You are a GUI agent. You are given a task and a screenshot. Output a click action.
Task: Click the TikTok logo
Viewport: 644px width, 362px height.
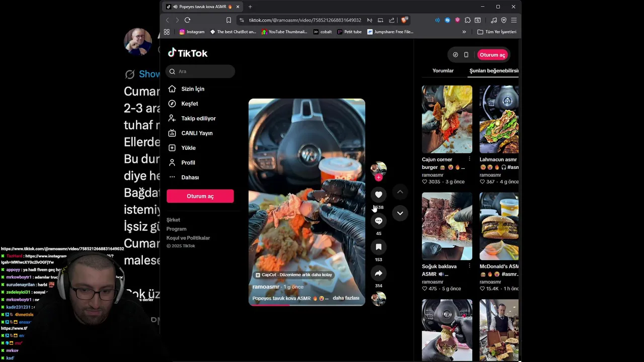click(x=188, y=53)
